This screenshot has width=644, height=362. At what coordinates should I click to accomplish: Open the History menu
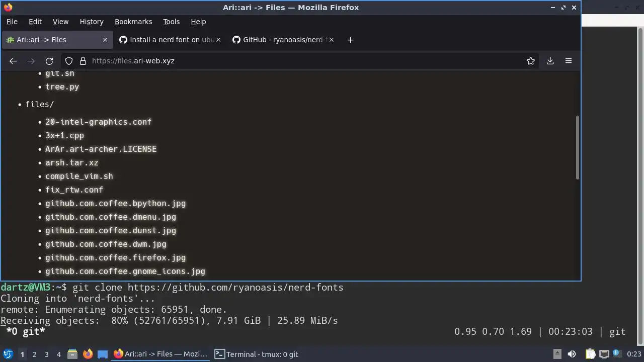[x=92, y=22]
